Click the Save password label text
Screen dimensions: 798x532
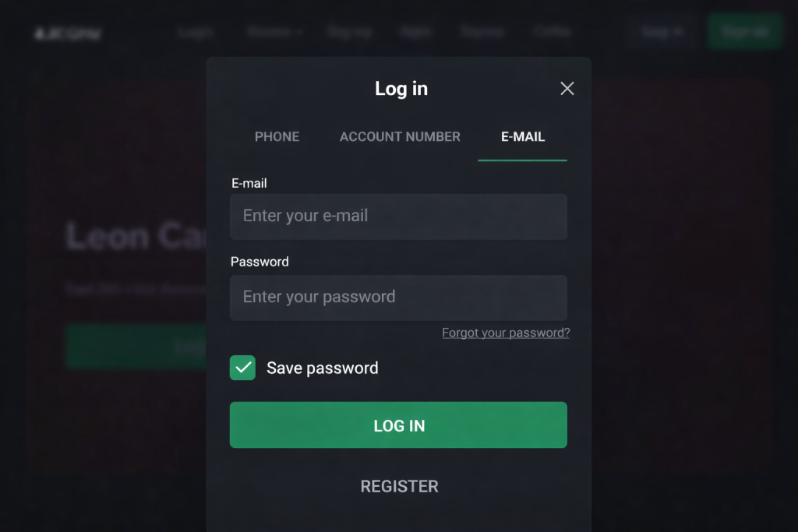click(322, 368)
